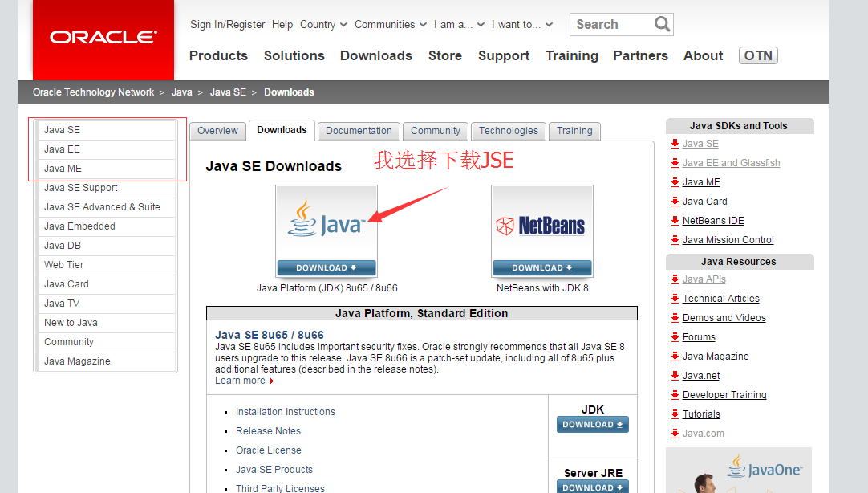The width and height of the screenshot is (868, 493).
Task: Click Installation Instructions link
Action: [285, 412]
